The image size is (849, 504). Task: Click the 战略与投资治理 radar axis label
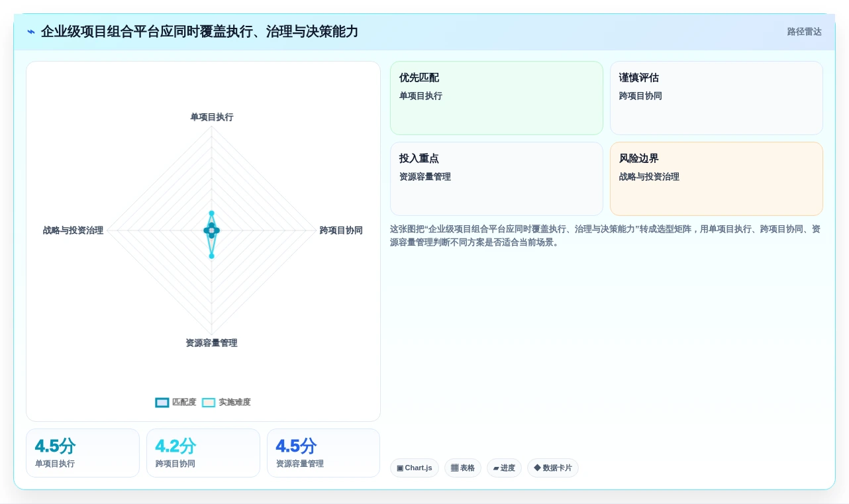coord(73,230)
